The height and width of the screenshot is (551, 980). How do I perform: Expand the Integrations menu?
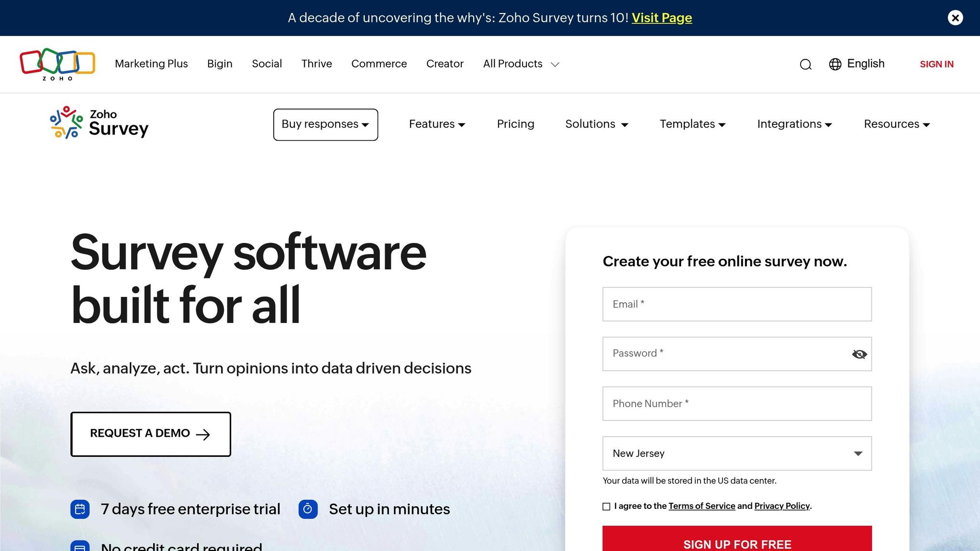794,124
